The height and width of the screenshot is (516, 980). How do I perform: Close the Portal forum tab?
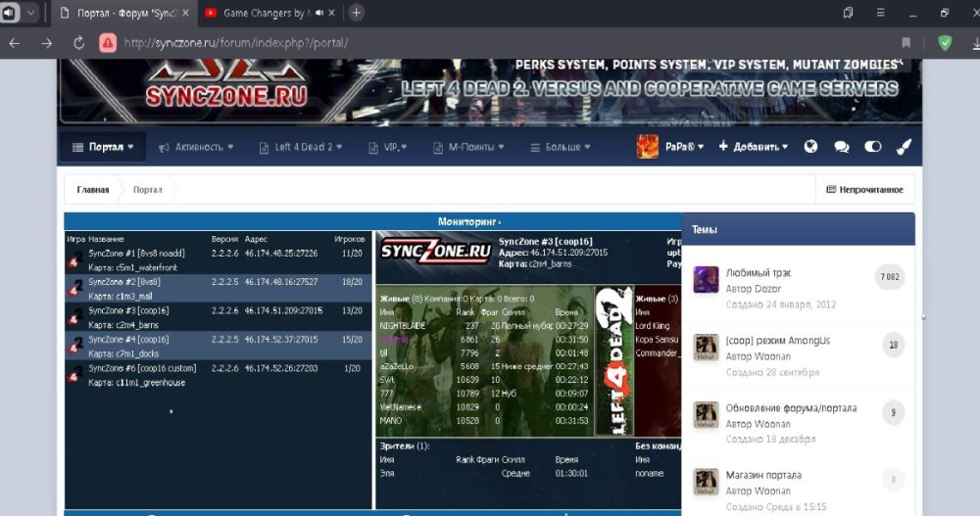tap(185, 13)
